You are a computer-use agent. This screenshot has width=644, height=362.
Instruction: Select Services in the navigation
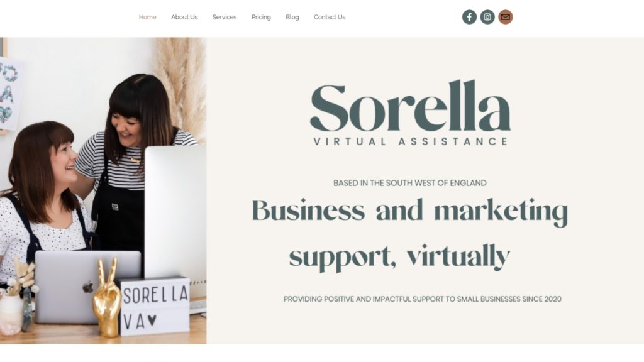click(225, 17)
